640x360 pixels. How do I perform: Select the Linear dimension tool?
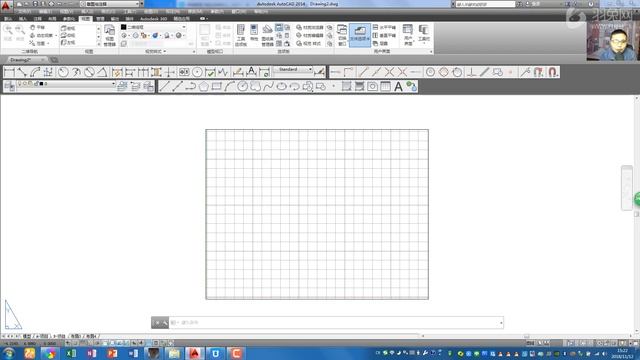pyautogui.click(x=9, y=73)
